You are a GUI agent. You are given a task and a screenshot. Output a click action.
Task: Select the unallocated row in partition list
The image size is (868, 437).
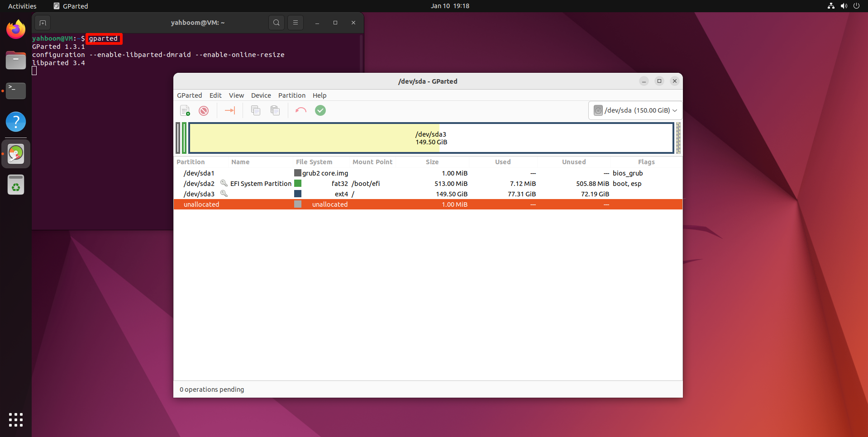point(428,204)
